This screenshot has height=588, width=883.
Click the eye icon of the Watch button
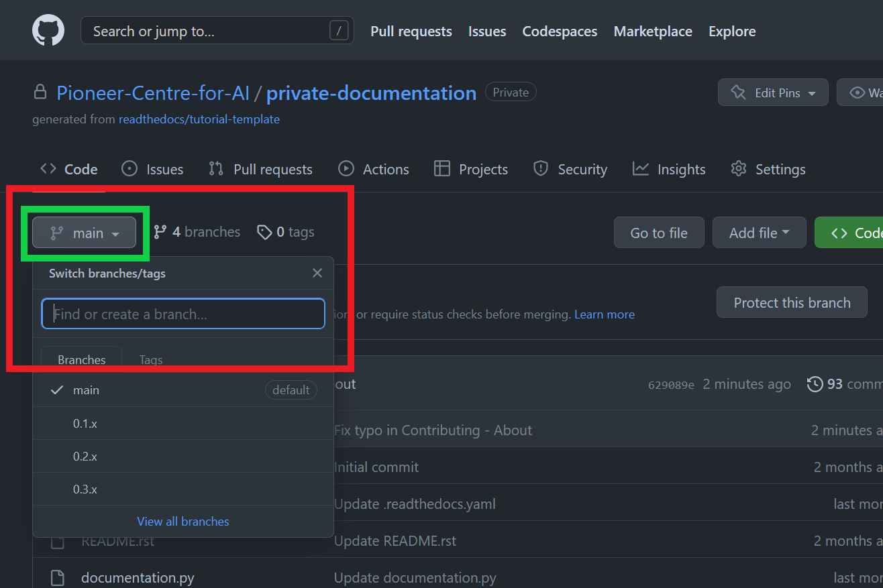(x=858, y=93)
